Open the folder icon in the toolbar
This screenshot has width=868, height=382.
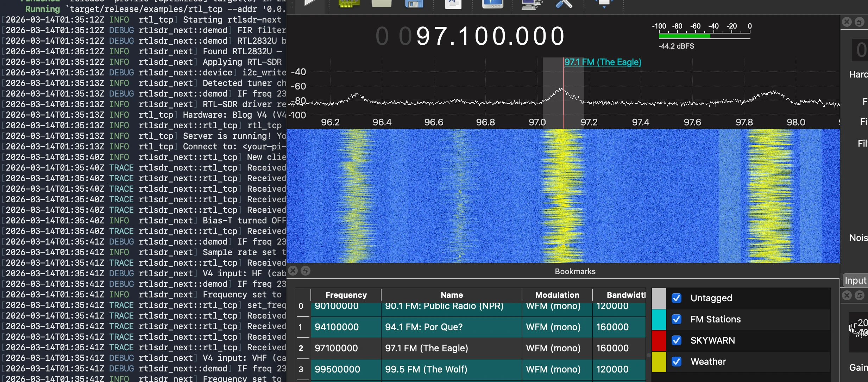382,5
